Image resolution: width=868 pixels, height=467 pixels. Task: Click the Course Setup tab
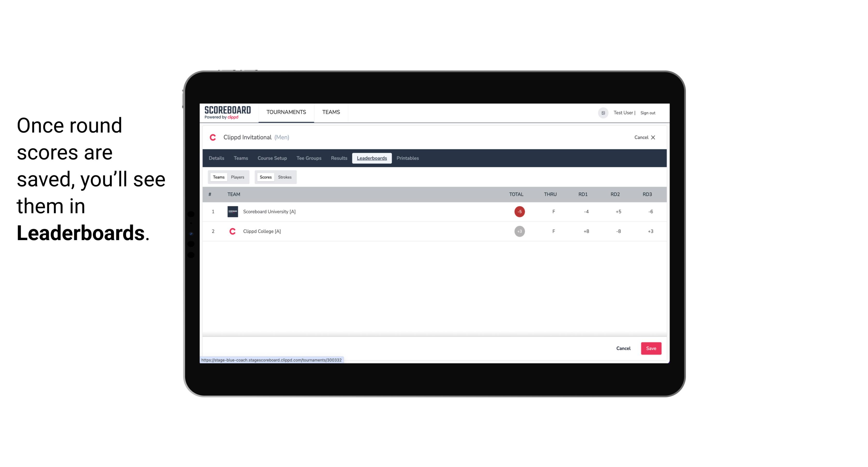click(272, 157)
